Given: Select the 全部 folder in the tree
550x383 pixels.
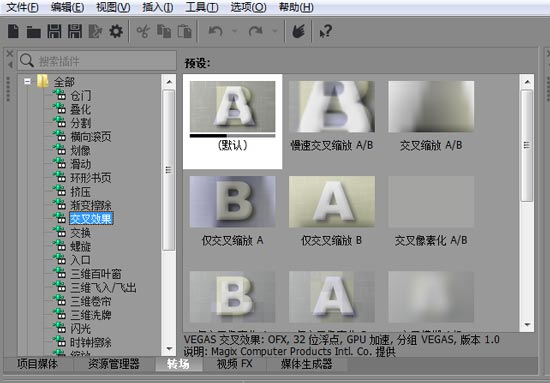Looking at the screenshot, I should pyautogui.click(x=64, y=82).
